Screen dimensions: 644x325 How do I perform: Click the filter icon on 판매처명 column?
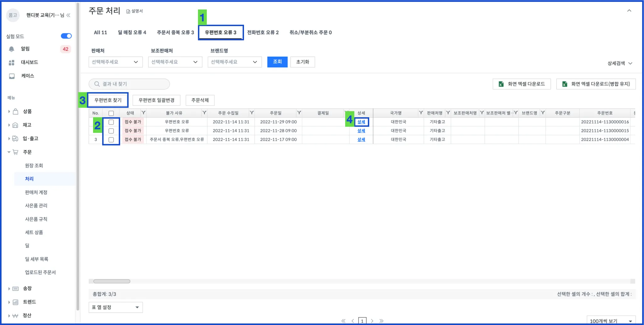[x=448, y=113]
